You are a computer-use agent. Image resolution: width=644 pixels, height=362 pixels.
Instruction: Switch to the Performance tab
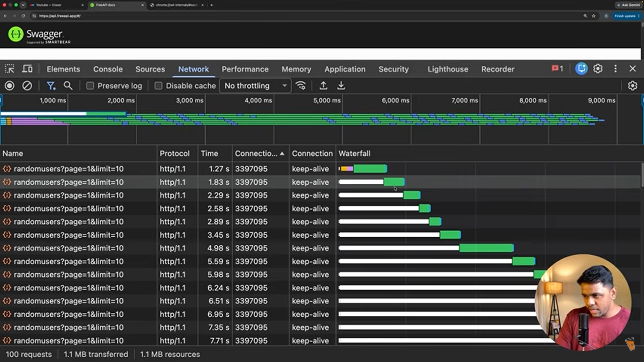(x=245, y=69)
